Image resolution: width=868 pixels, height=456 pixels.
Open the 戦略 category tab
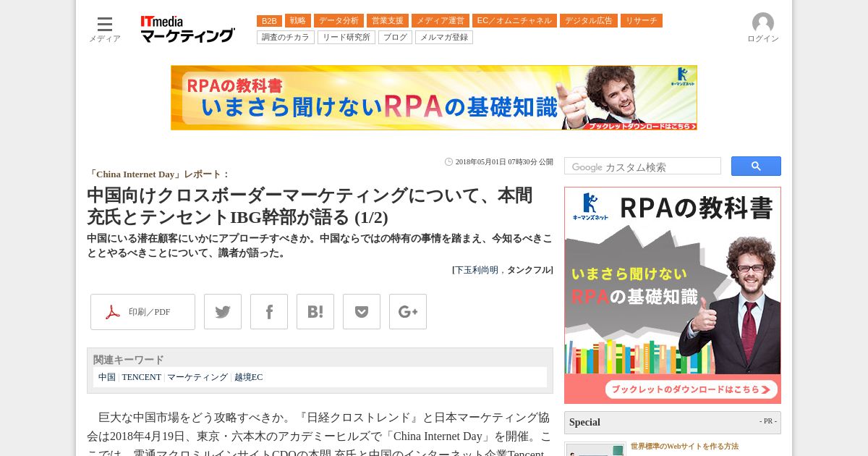pyautogui.click(x=298, y=21)
